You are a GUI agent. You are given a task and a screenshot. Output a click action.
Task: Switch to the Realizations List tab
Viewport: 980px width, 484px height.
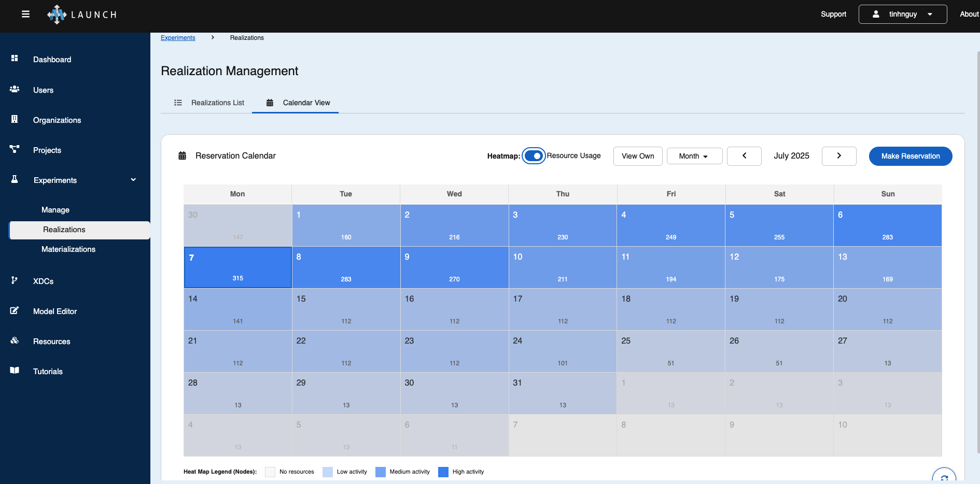[x=209, y=103]
